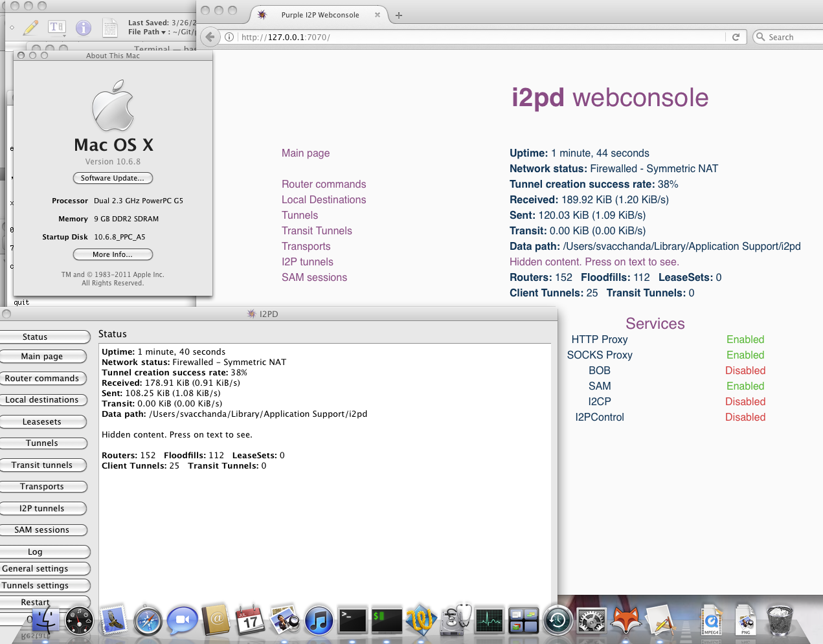Image resolution: width=823 pixels, height=644 pixels.
Task: Open Time Machine from the Dock
Action: point(558,621)
